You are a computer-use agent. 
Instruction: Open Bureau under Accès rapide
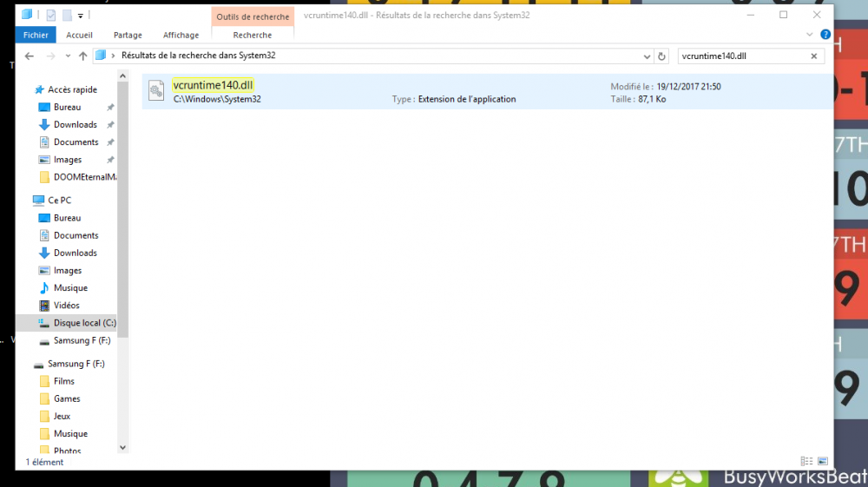pos(67,108)
